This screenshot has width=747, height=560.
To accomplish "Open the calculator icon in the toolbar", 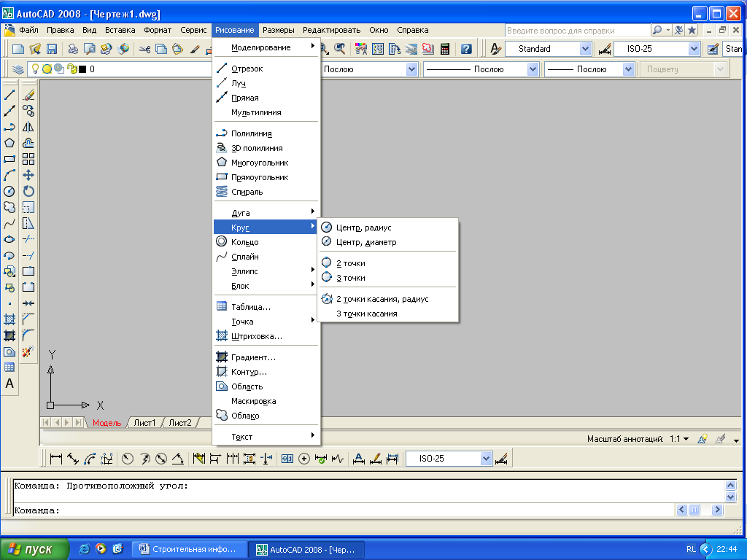I will click(445, 49).
